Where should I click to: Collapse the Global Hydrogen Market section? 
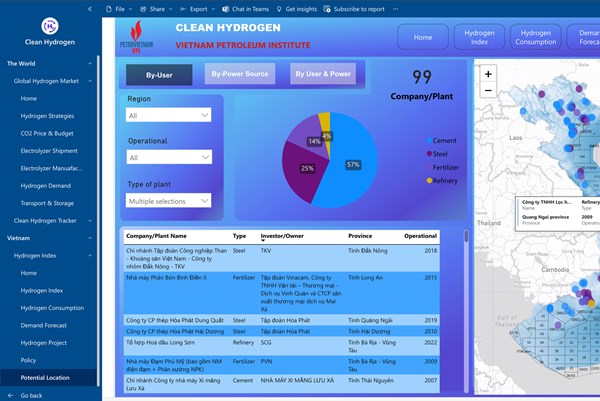point(89,80)
